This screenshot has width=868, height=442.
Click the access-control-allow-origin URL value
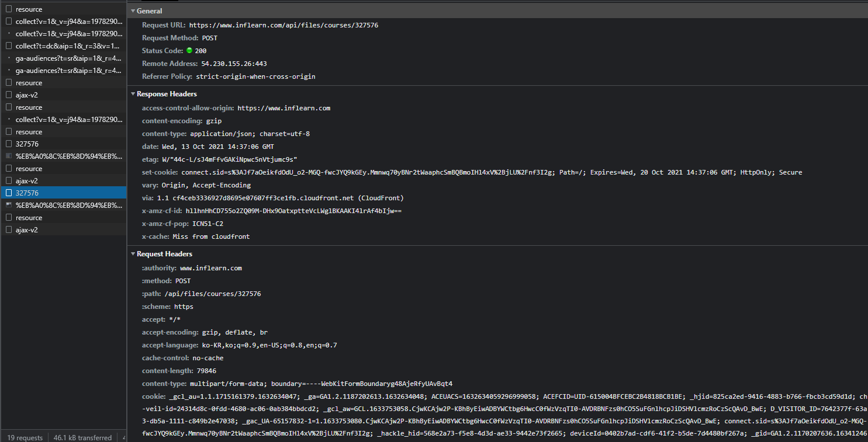point(283,108)
